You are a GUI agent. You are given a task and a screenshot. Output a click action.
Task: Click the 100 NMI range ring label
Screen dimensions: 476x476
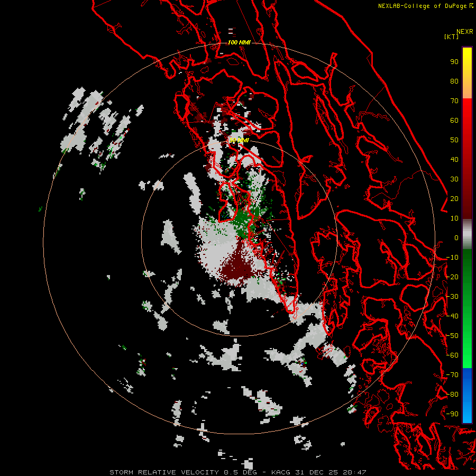pos(239,42)
